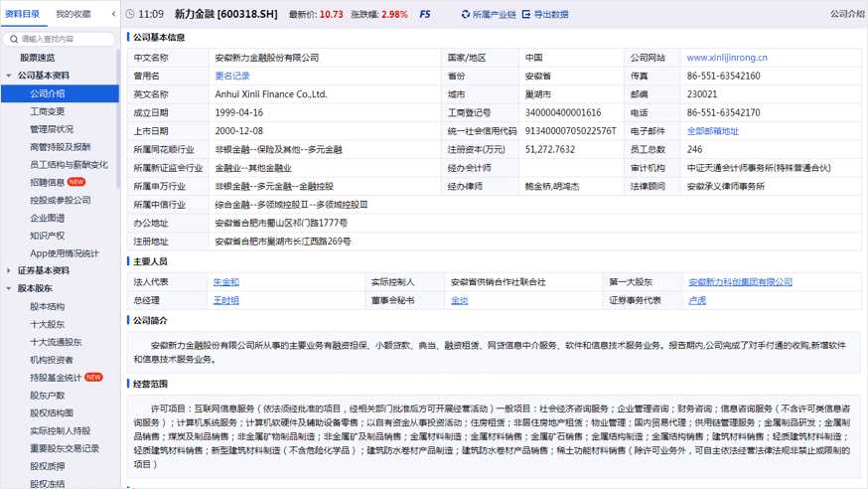Open the 证券事务代表 name link
868x489 pixels.
[697, 300]
